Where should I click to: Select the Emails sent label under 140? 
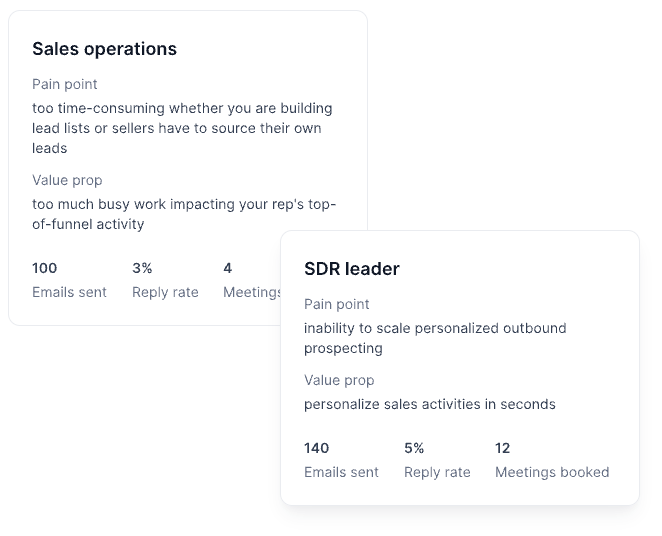pos(341,472)
